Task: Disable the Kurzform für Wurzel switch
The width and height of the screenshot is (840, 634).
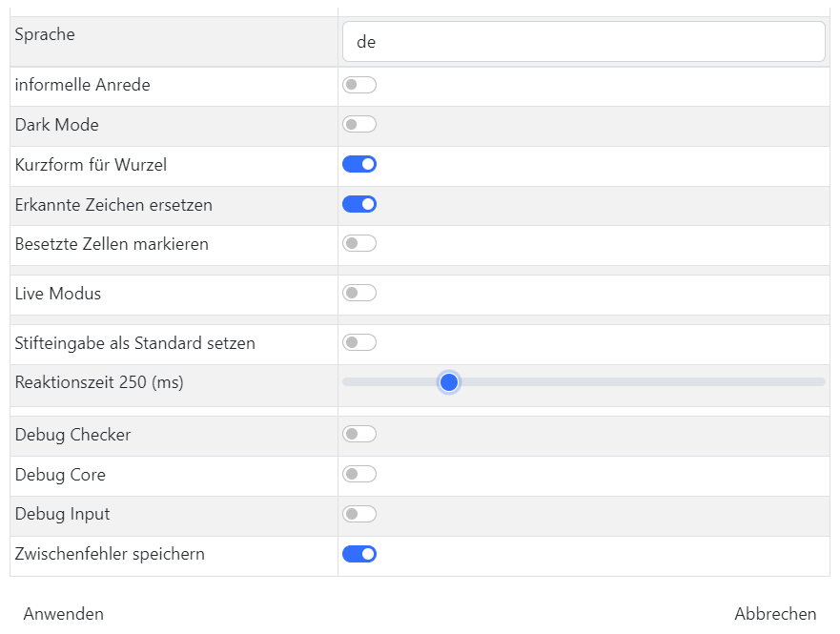Action: coord(359,164)
